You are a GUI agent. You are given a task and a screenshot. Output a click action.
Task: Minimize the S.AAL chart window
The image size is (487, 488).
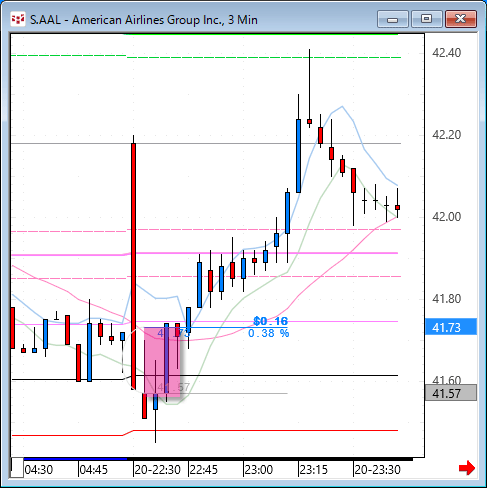pyautogui.click(x=393, y=19)
